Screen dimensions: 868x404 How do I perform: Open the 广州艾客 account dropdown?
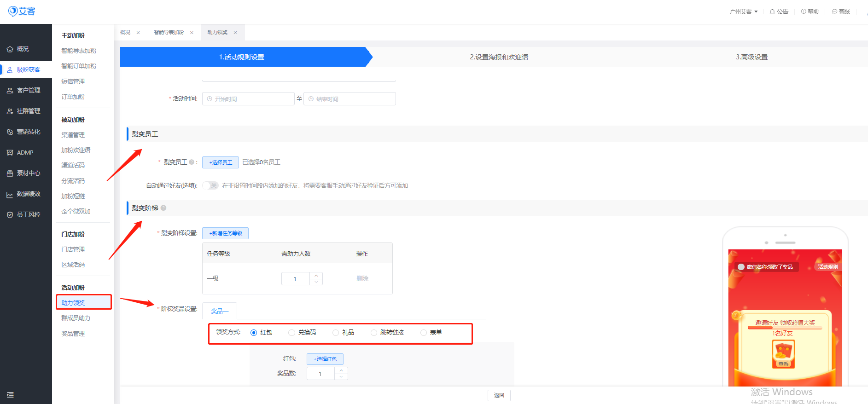coord(743,12)
